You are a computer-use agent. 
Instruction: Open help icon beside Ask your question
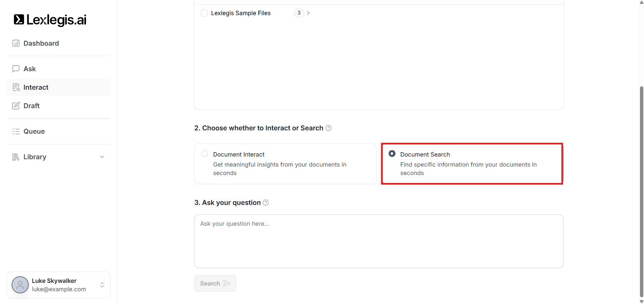[266, 203]
